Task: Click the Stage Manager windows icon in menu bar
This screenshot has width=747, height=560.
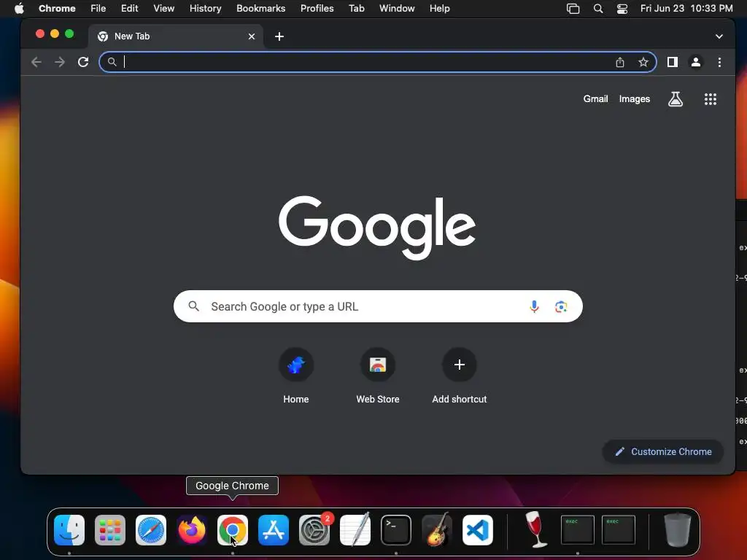Action: pyautogui.click(x=573, y=9)
